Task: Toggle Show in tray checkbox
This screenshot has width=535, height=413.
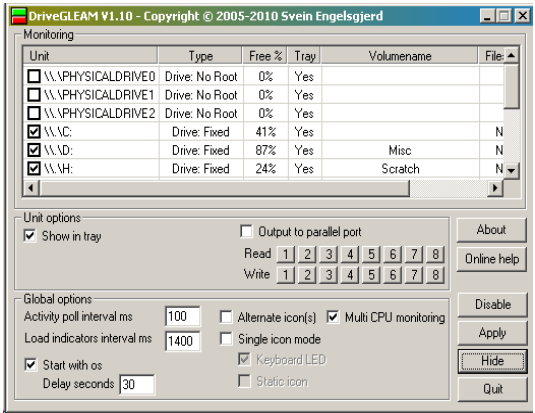Action: point(30,236)
